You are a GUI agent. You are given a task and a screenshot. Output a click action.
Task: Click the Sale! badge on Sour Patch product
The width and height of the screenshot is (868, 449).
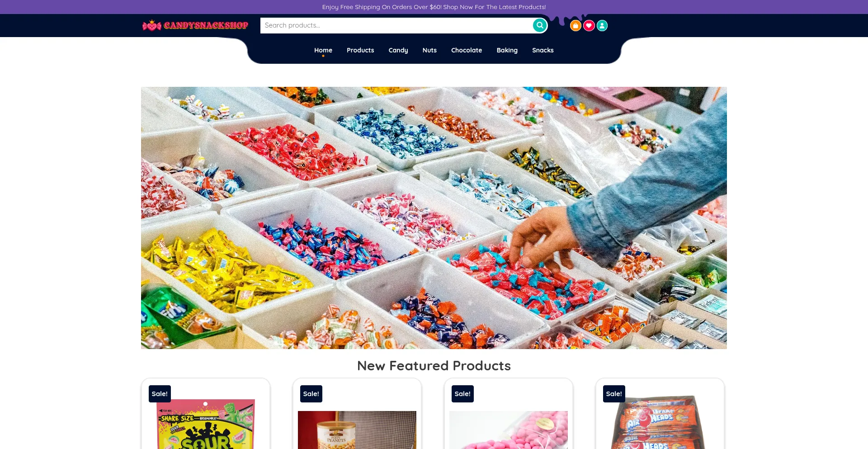160,394
